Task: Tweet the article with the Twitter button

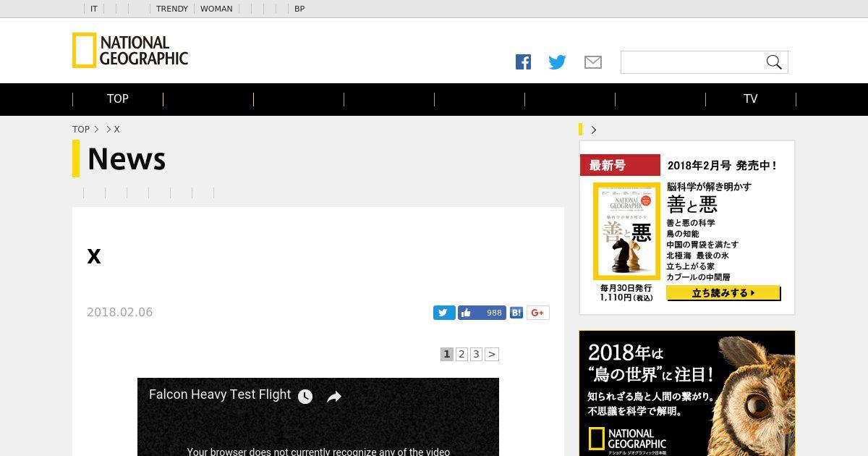Action: pyautogui.click(x=444, y=313)
